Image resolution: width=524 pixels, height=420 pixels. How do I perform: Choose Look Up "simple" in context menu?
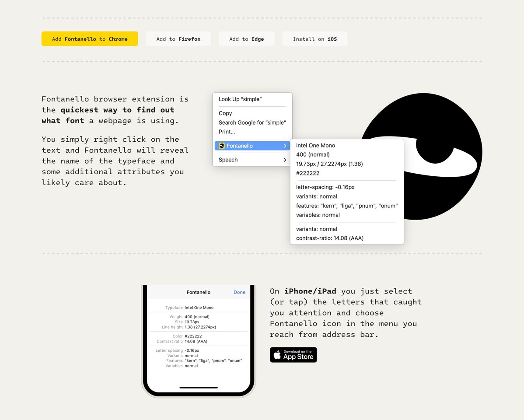[x=240, y=99]
